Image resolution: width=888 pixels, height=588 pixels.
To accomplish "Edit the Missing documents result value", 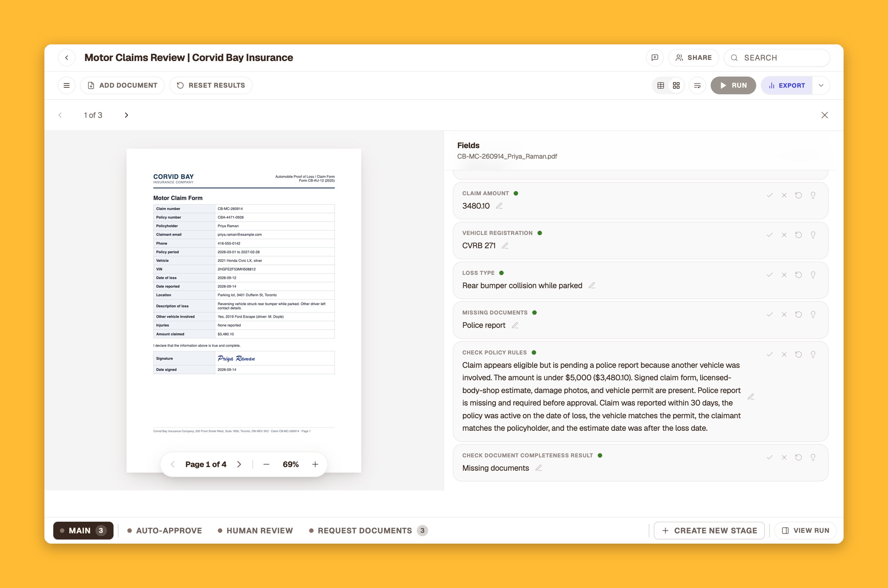I will [x=538, y=468].
